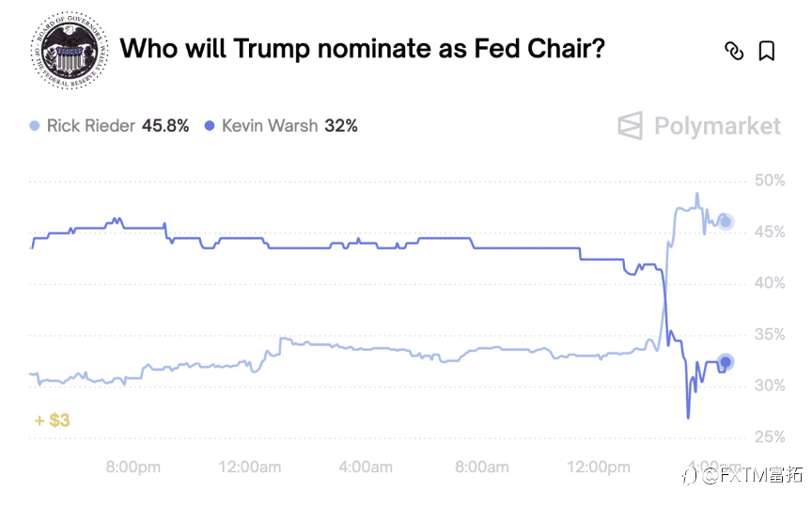Click the copy link icon
This screenshot has height=508, width=812.
pyautogui.click(x=734, y=51)
